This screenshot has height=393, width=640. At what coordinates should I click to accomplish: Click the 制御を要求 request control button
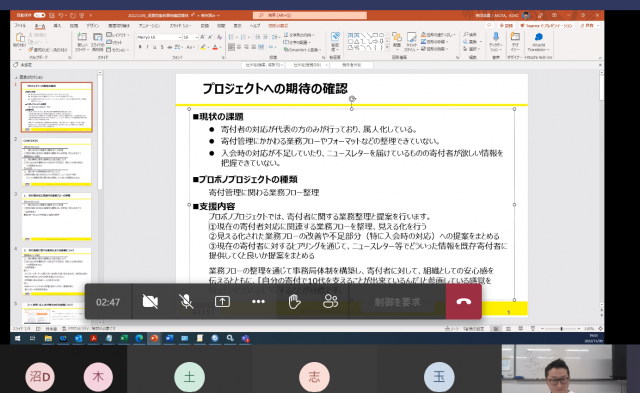pos(397,302)
